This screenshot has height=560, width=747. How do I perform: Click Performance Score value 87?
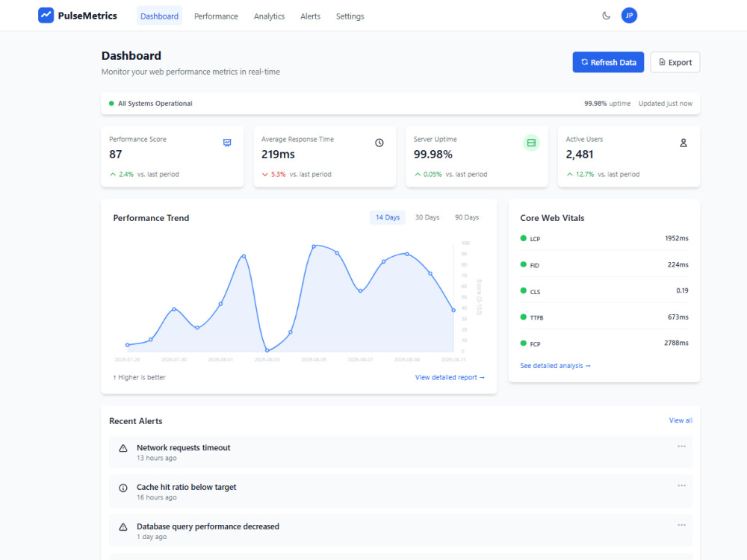click(115, 155)
